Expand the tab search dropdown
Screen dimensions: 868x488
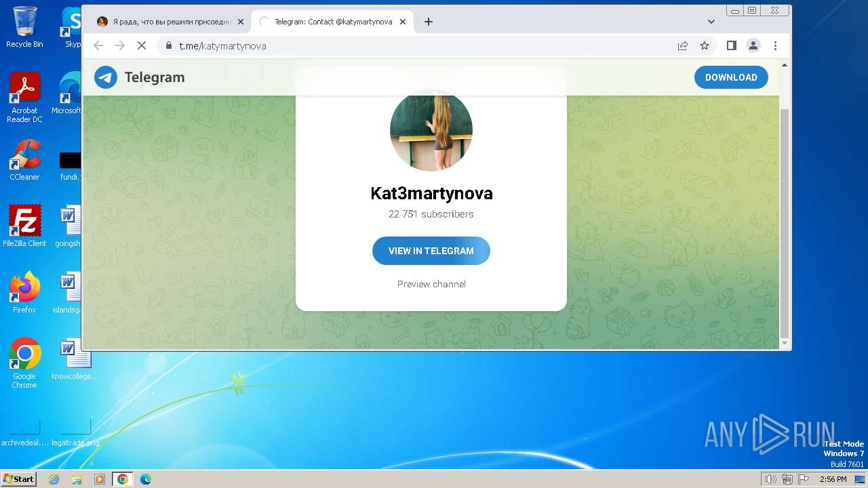(711, 22)
